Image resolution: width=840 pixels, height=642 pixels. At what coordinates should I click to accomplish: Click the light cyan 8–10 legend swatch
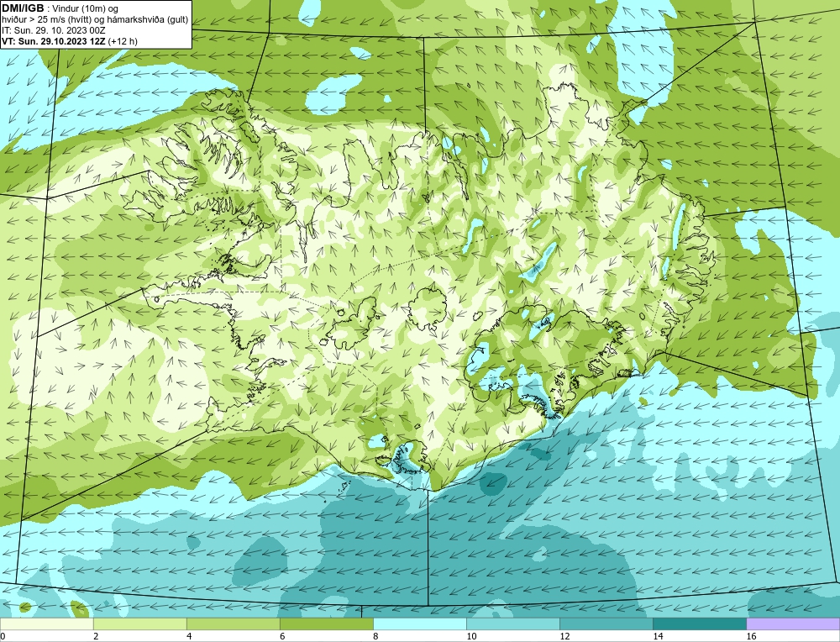click(x=419, y=624)
